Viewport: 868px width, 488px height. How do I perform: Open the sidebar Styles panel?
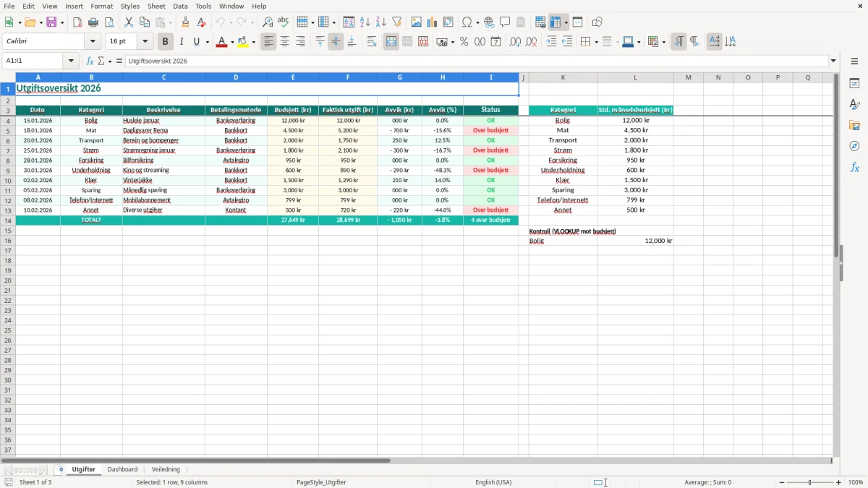854,104
